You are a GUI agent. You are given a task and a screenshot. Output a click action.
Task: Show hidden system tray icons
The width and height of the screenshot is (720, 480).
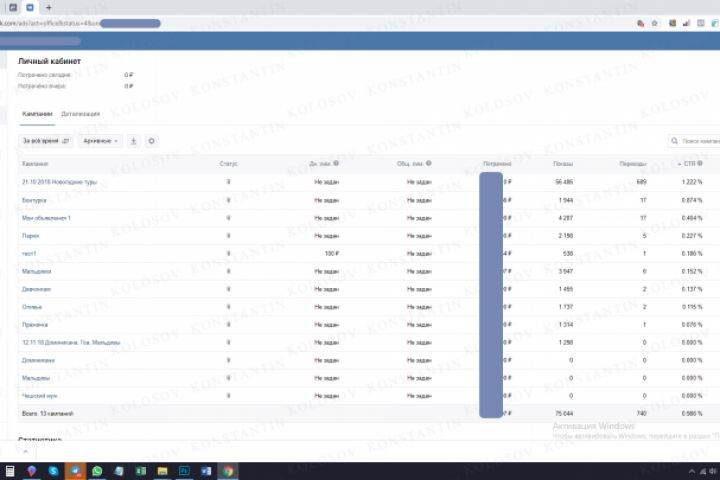(692, 471)
